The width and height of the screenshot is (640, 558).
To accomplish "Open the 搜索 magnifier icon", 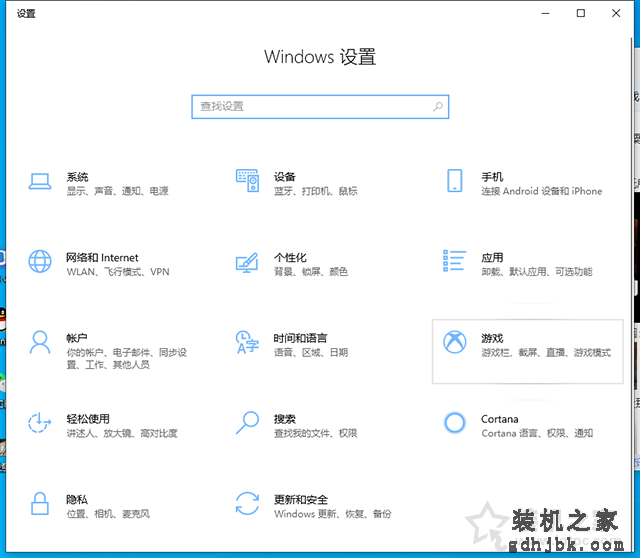I will 247,422.
